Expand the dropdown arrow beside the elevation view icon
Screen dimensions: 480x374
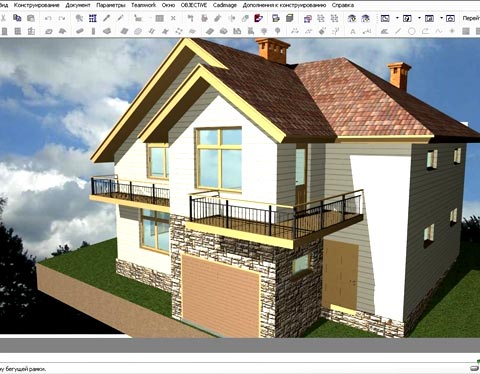(441, 18)
